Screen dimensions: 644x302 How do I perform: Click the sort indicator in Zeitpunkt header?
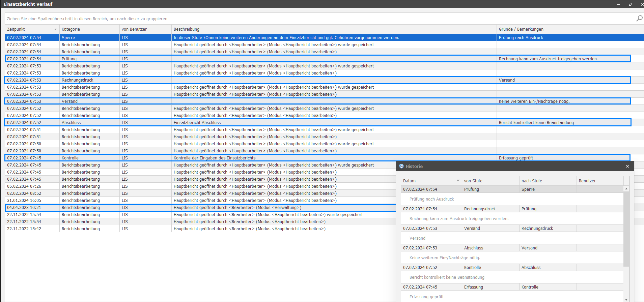pos(56,29)
